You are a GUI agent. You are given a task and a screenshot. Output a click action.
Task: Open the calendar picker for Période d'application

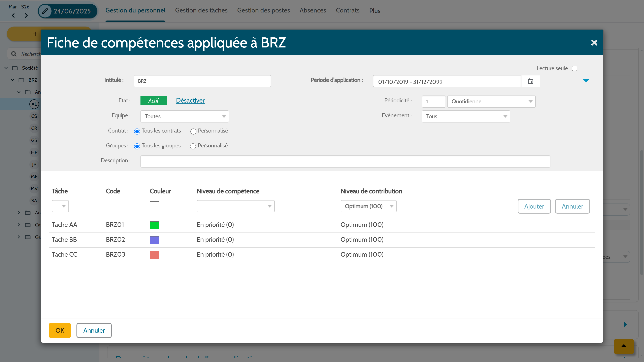(530, 81)
